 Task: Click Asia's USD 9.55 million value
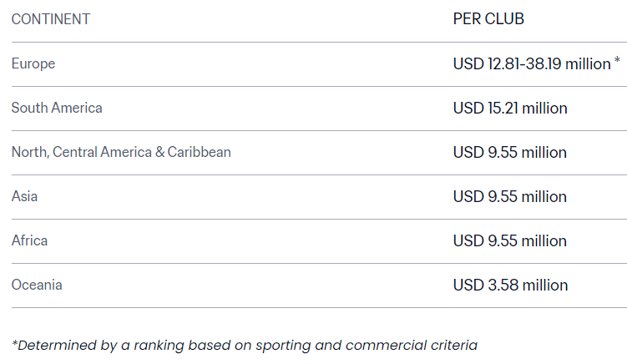(x=510, y=197)
